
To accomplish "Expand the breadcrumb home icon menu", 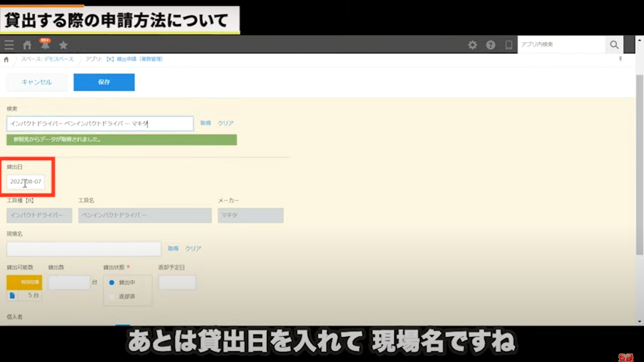I will click(x=6, y=59).
